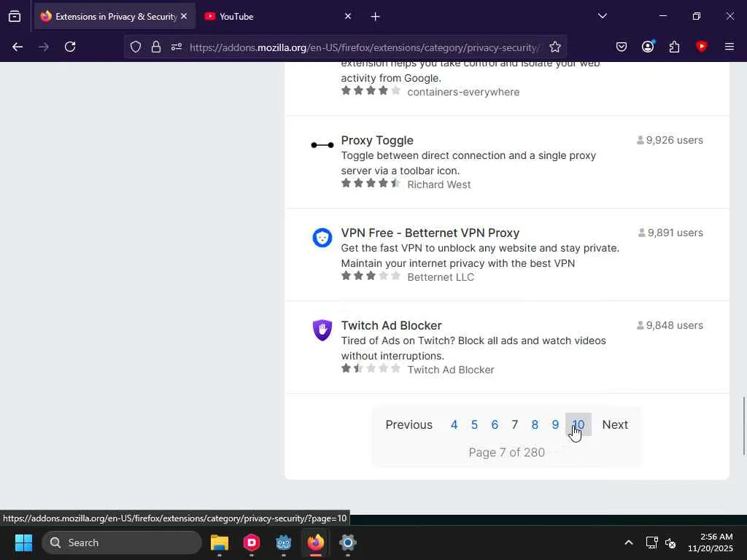
Task: Click author name Richard West
Action: [438, 184]
